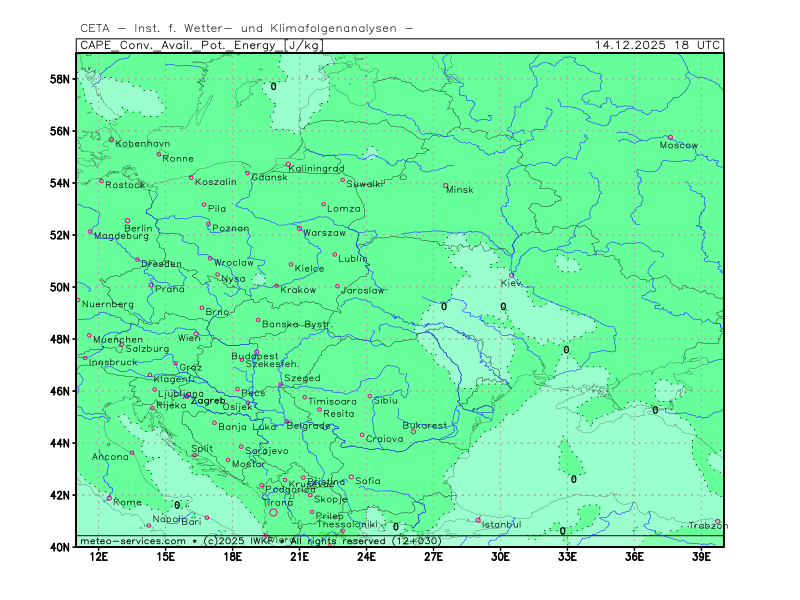
Task: Click the Bukarest city marker
Action: pos(413,432)
